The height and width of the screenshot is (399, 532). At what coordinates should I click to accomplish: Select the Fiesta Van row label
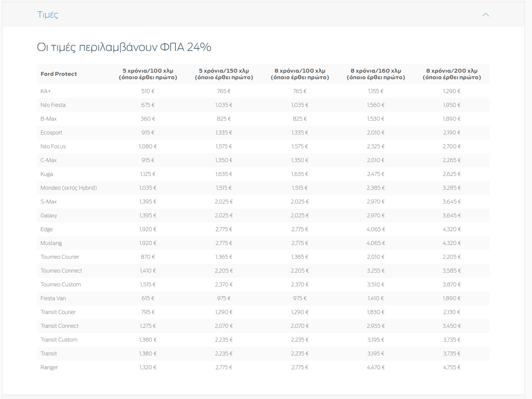pyautogui.click(x=53, y=298)
